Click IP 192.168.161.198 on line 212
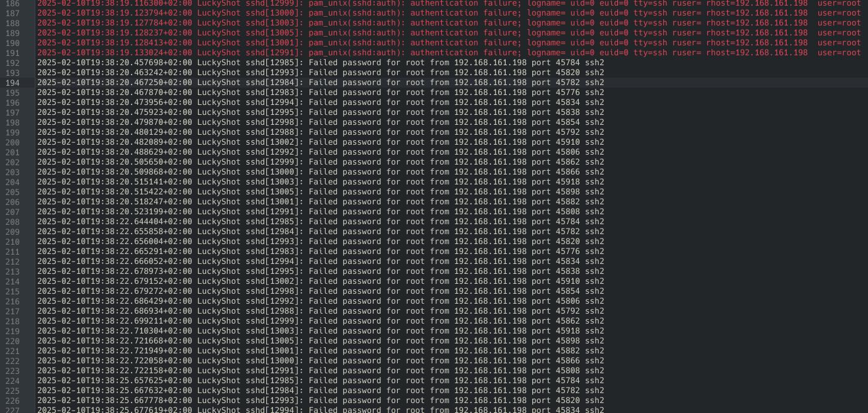 tap(490, 261)
